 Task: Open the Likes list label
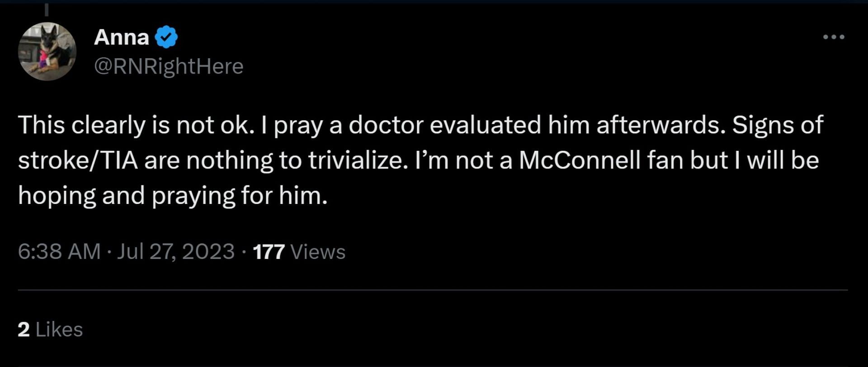59,329
